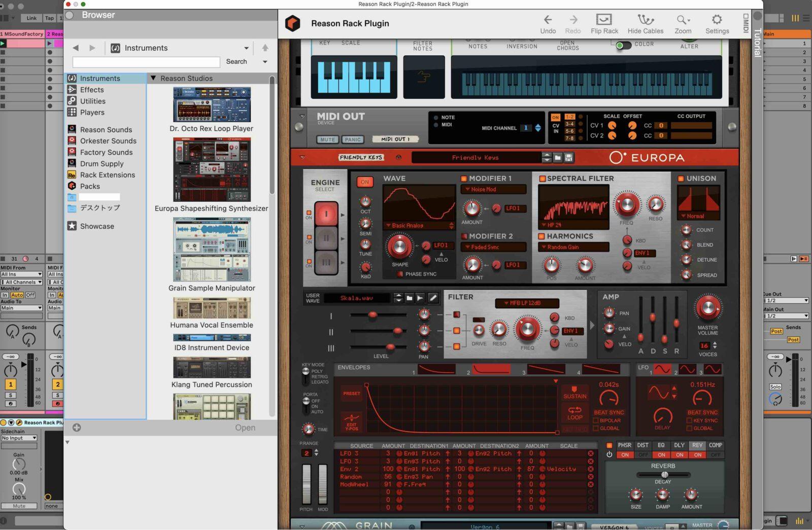Click the MIDI Out PANIC button

tap(353, 139)
